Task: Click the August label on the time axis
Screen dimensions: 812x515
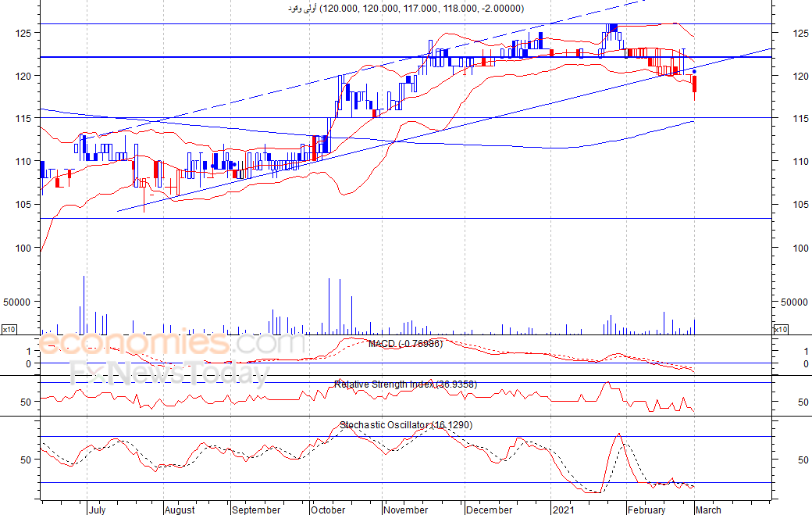Action: click(180, 510)
